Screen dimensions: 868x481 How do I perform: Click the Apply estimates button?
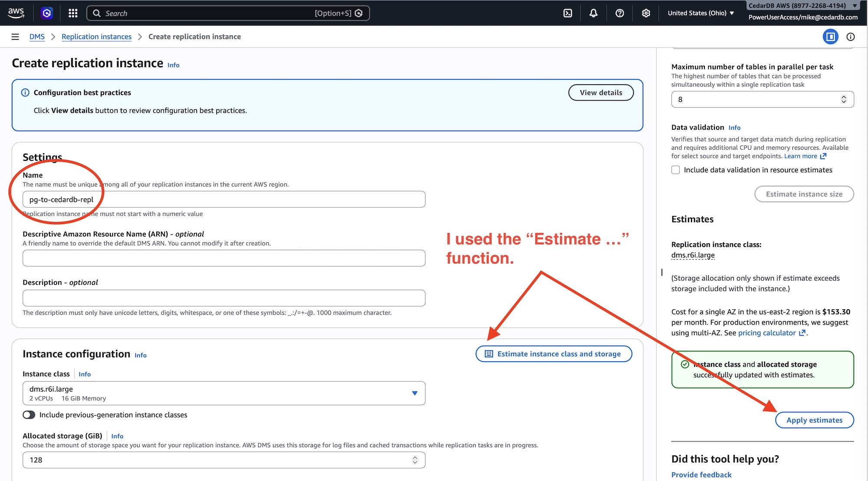pos(814,420)
